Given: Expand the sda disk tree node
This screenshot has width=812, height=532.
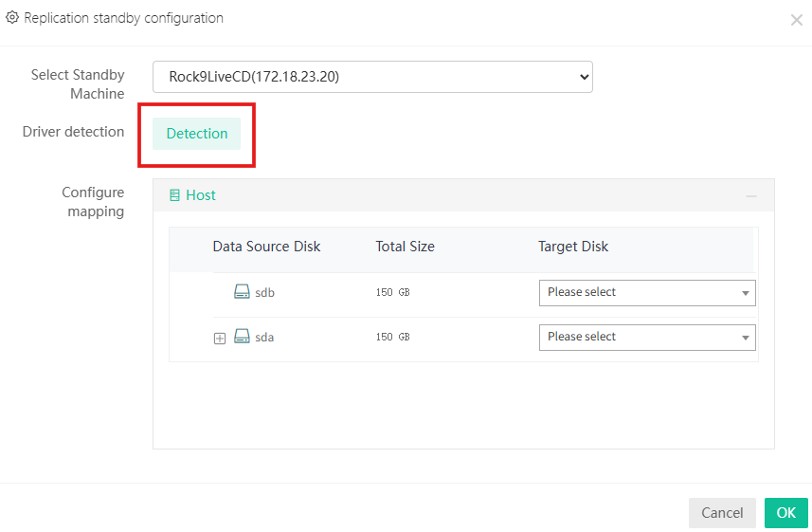Looking at the screenshot, I should coord(220,339).
